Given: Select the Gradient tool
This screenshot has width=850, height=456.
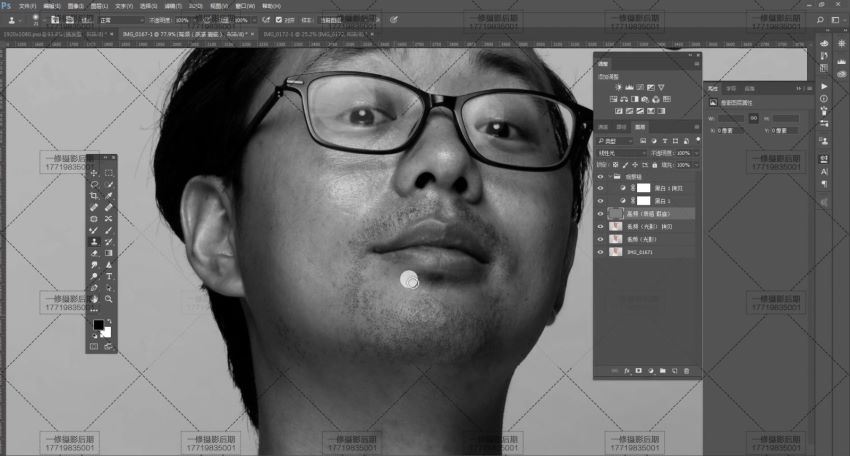Looking at the screenshot, I should [108, 253].
